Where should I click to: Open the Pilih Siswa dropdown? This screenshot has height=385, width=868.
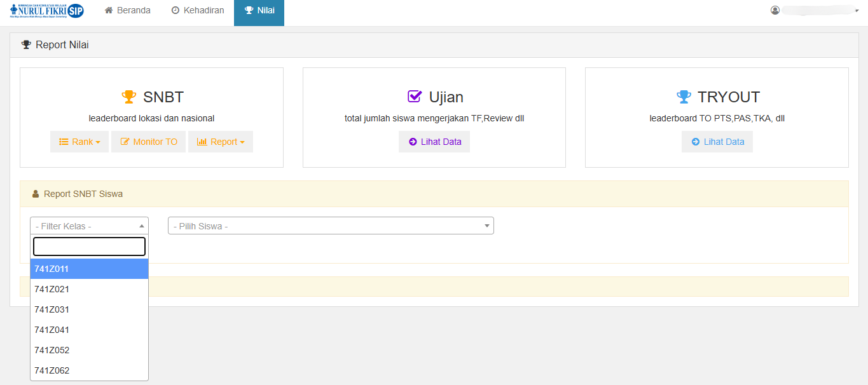click(331, 226)
